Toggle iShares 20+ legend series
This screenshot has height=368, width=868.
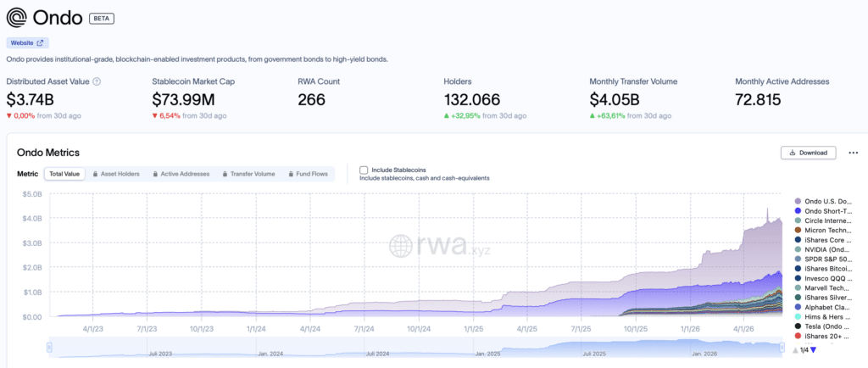pyautogui.click(x=824, y=336)
